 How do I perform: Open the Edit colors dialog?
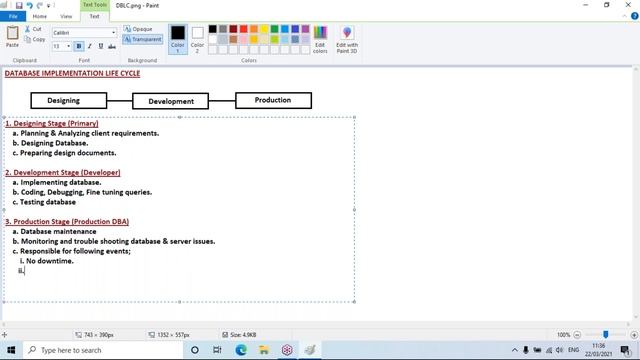click(320, 39)
